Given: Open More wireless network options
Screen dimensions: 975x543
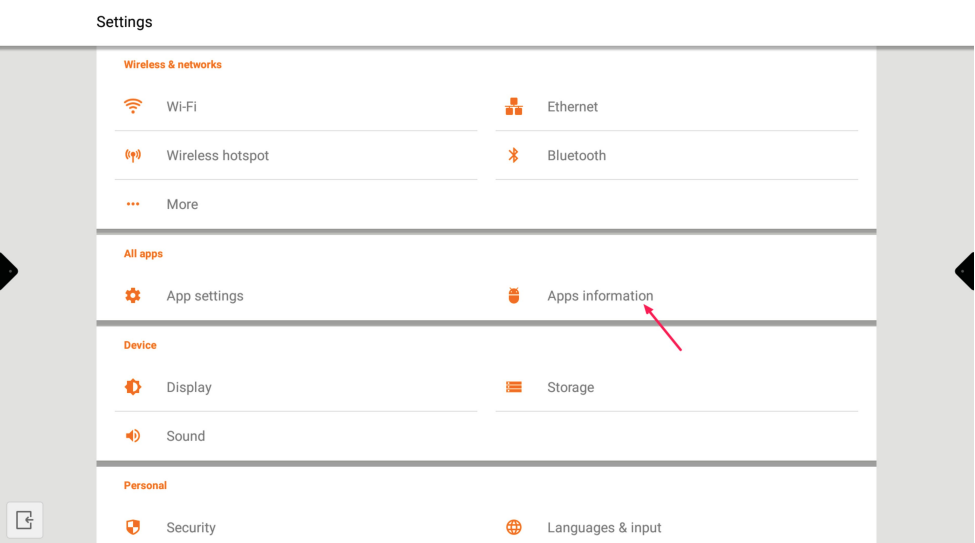Looking at the screenshot, I should point(182,205).
